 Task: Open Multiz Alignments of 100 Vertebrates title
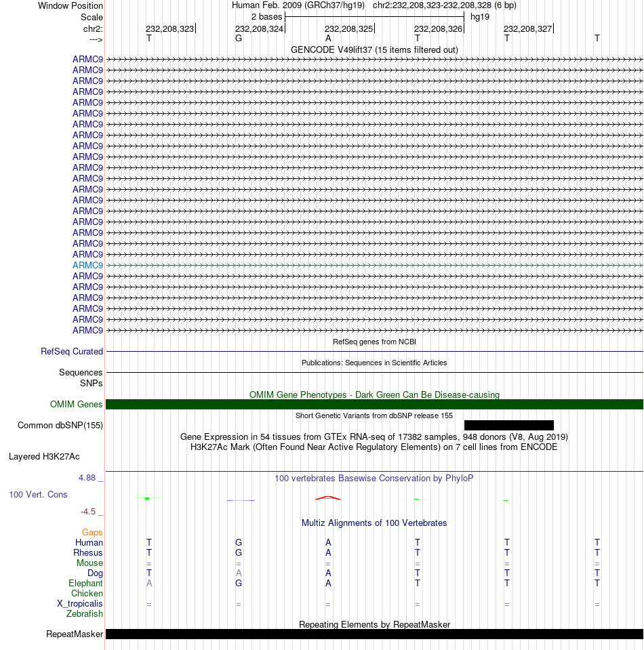click(x=374, y=523)
